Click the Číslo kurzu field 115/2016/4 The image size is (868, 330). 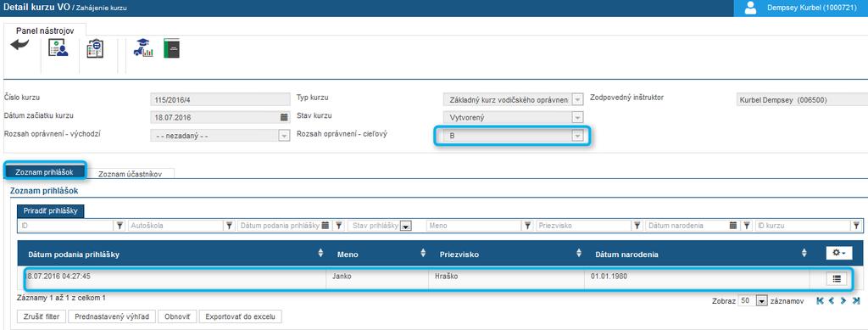coord(220,99)
